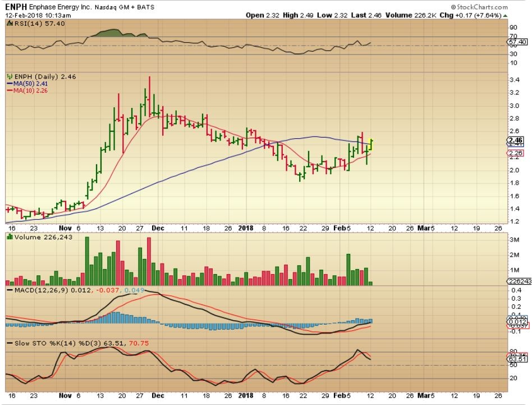Select the 2018 label on the price date axis

247,228
